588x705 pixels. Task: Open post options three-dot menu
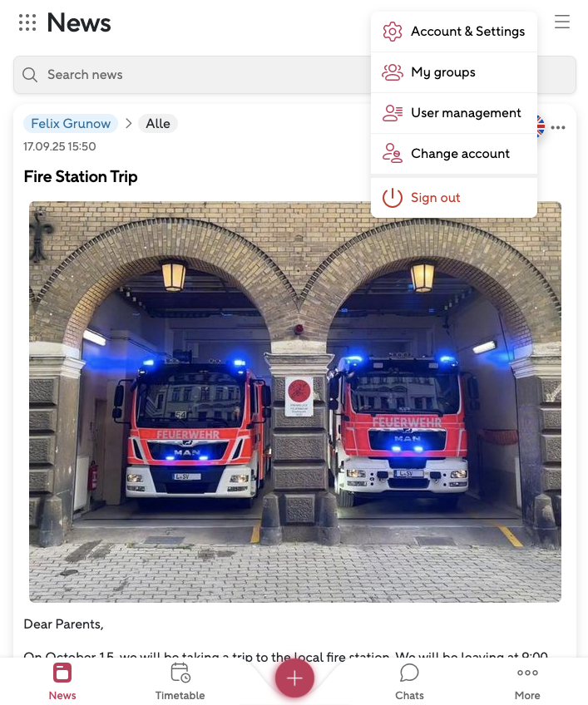(558, 128)
